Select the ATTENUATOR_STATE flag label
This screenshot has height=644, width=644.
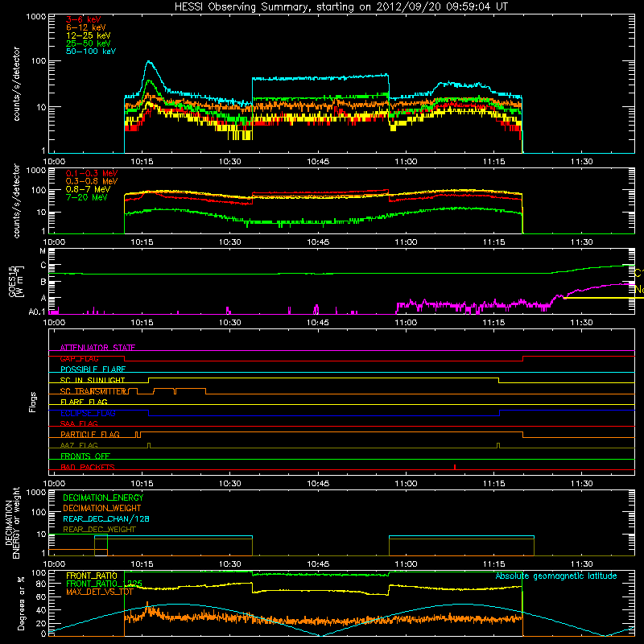pyautogui.click(x=97, y=348)
